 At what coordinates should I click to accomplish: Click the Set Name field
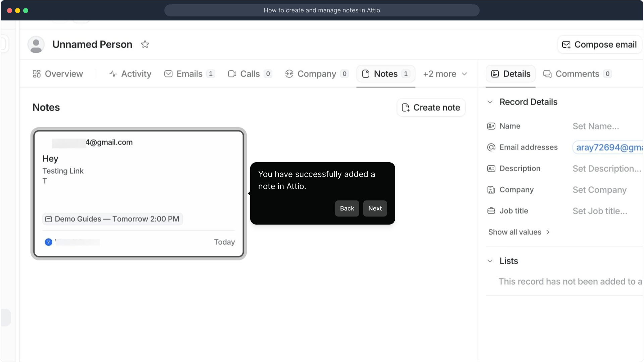tap(596, 126)
